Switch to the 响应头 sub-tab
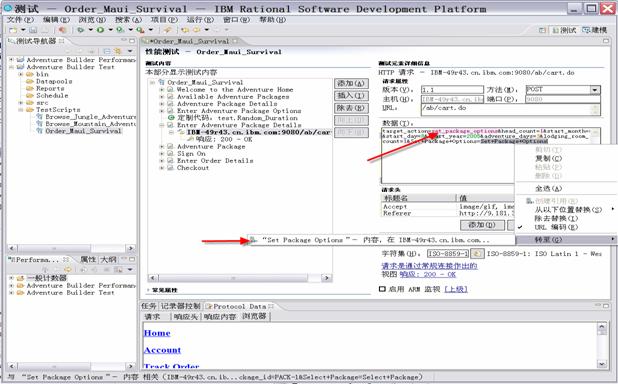618x384 pixels. (185, 316)
